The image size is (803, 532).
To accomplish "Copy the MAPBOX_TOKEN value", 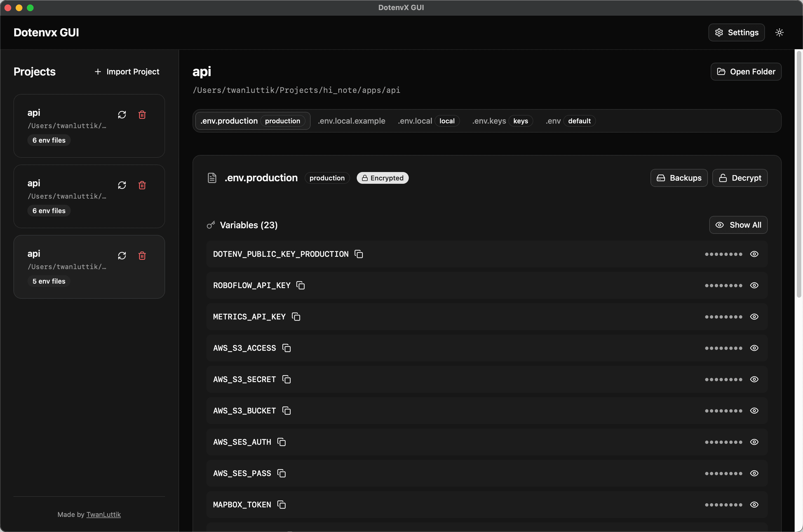I will pos(281,505).
